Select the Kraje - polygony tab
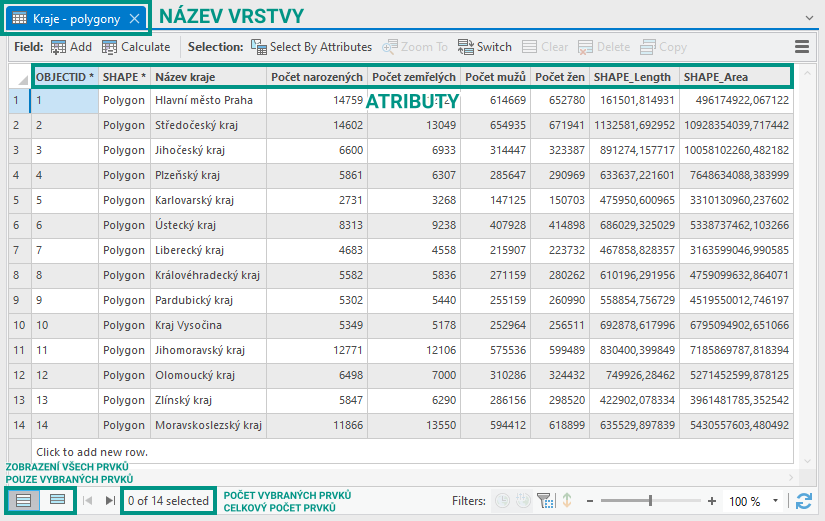 pos(66,18)
